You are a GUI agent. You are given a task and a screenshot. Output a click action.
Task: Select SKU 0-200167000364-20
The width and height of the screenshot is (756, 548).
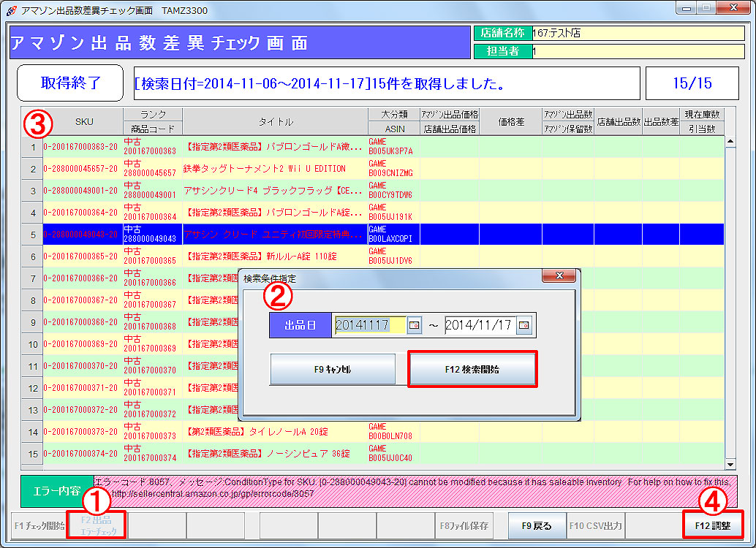click(81, 213)
